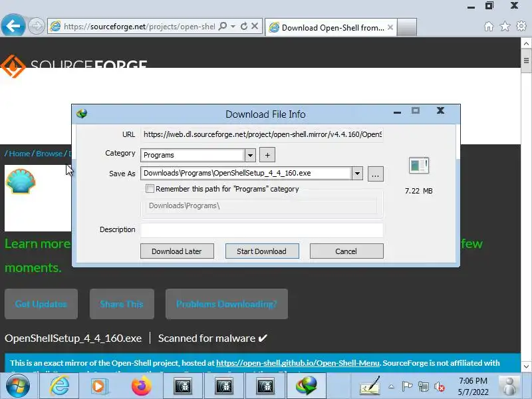Select the Download Open-Shell browser tab
532x399 pixels.
click(x=329, y=27)
